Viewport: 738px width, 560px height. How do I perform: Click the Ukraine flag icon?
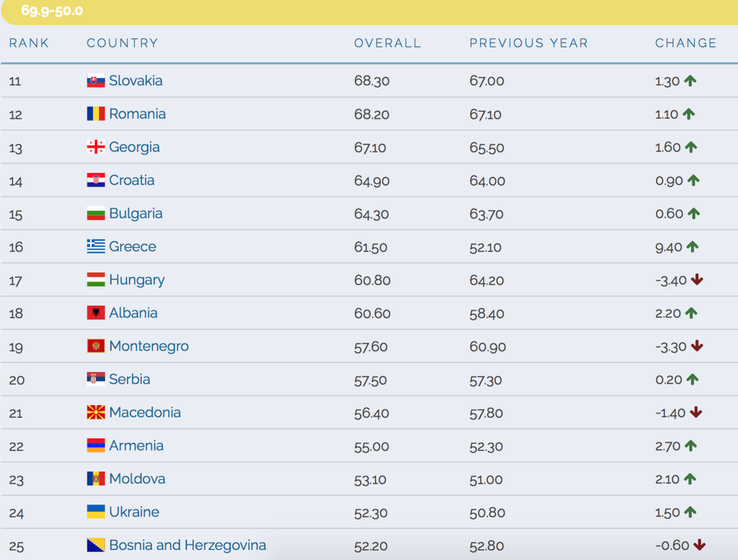(96, 512)
